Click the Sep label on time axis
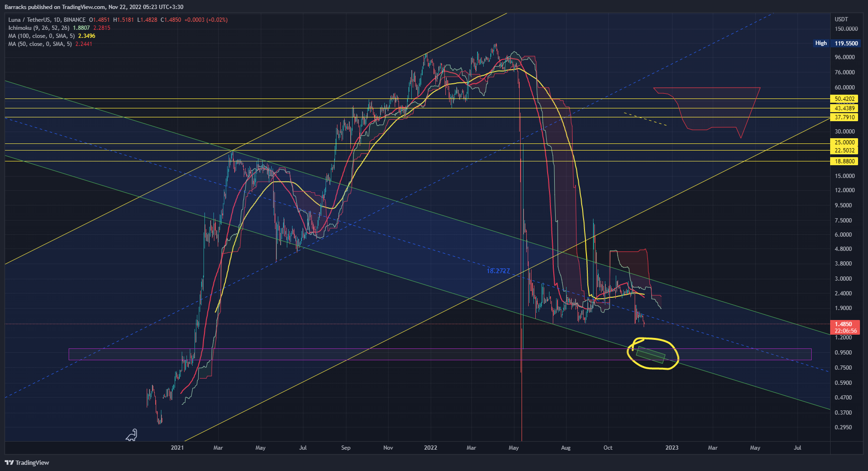Screen dimensions: 868x471 [x=346, y=448]
